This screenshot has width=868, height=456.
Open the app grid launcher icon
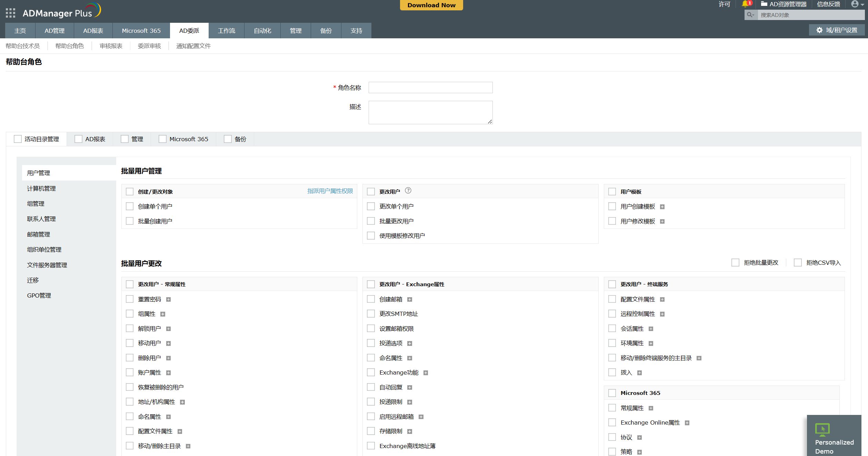click(x=10, y=13)
